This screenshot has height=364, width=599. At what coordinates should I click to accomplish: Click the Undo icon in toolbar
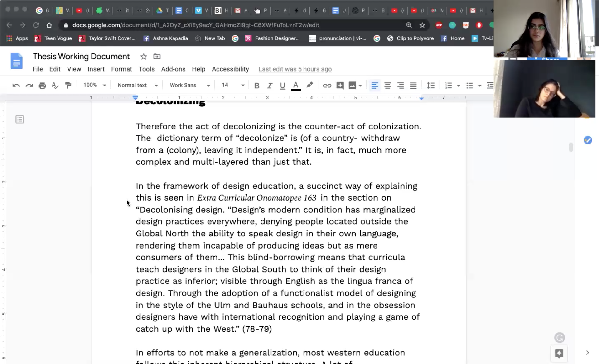(x=16, y=86)
